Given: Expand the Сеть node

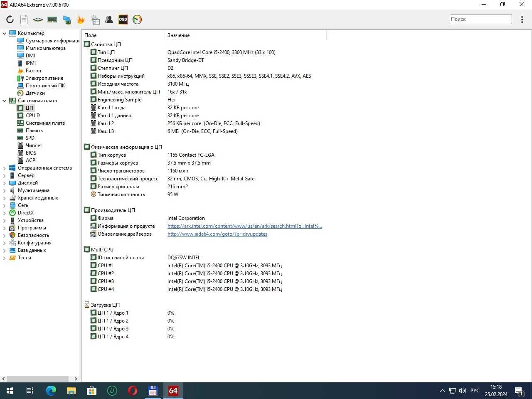Looking at the screenshot, I should [x=5, y=205].
